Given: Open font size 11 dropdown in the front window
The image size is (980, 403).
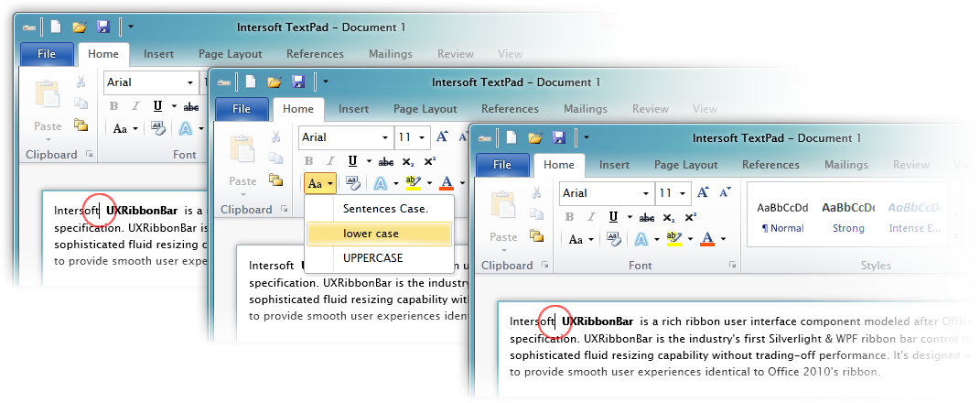Looking at the screenshot, I should [683, 193].
